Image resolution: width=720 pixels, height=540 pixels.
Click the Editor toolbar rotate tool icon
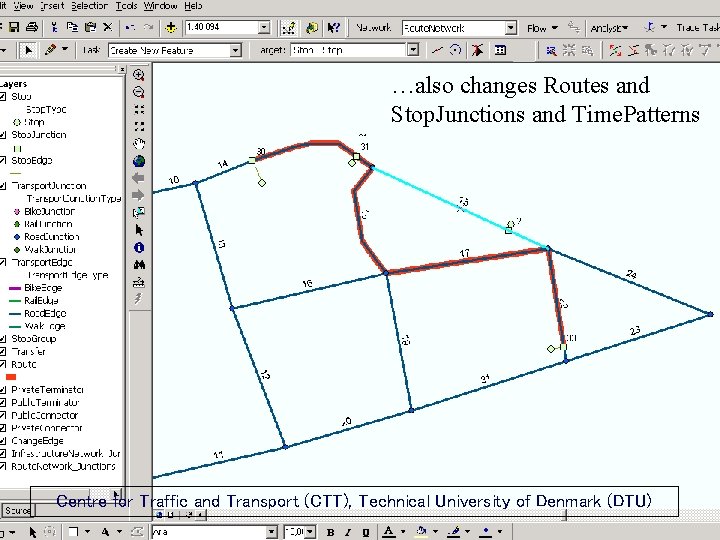455,50
